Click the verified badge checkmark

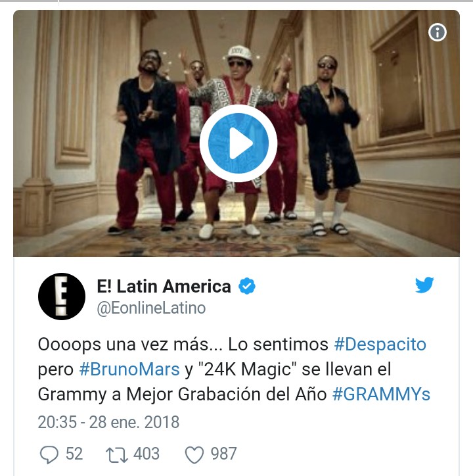[247, 286]
